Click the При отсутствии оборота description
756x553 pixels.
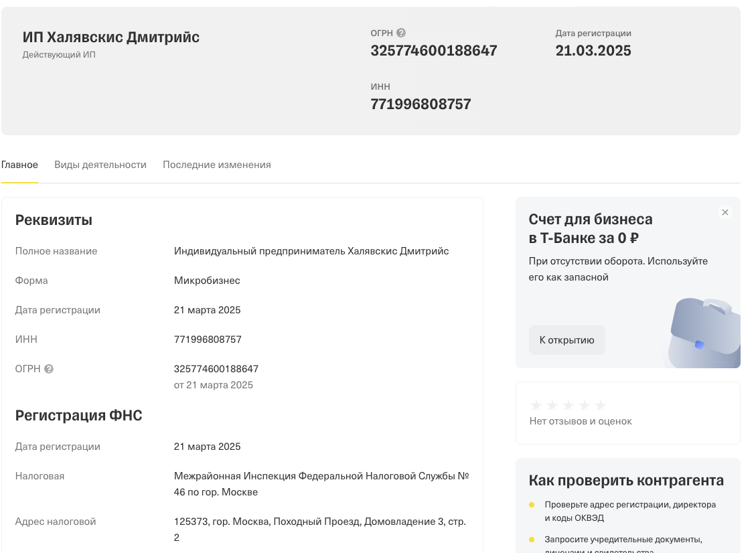pos(618,269)
